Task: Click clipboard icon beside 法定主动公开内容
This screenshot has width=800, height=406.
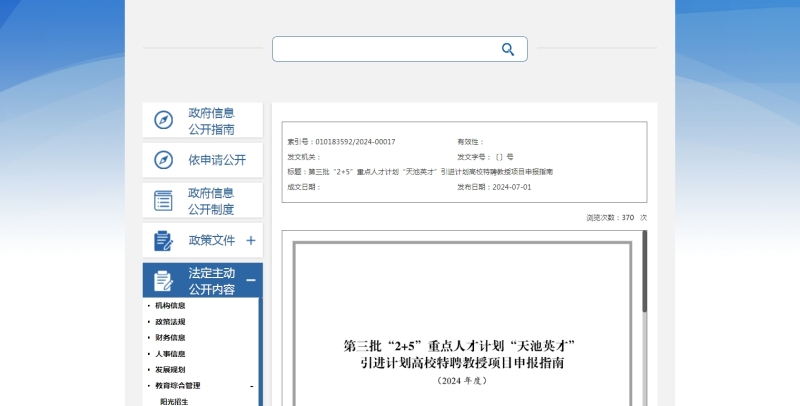Action: click(x=163, y=281)
